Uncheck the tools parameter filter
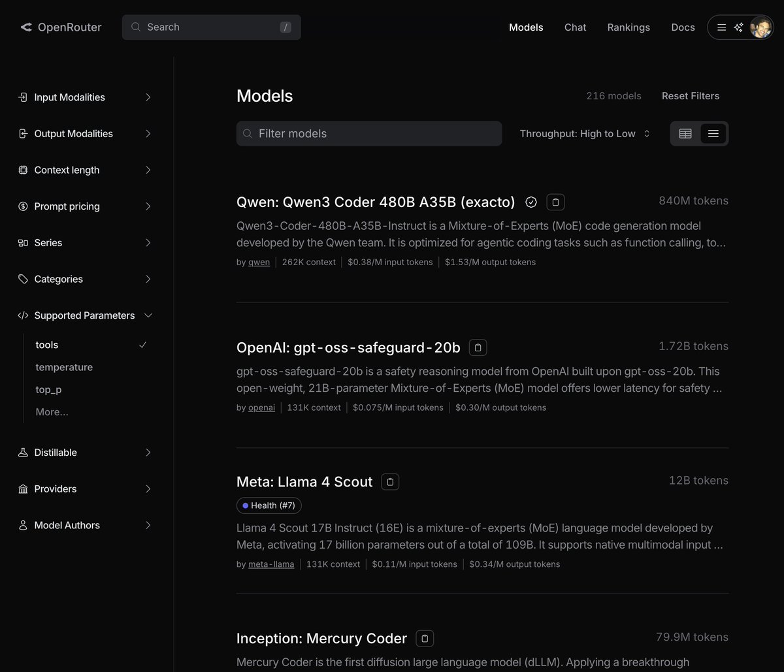 [x=91, y=345]
